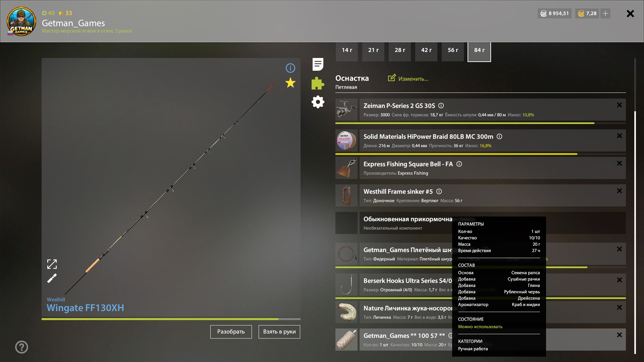This screenshot has width=644, height=362.
Task: Click Можно использовать status in tooltip
Action: point(480,326)
